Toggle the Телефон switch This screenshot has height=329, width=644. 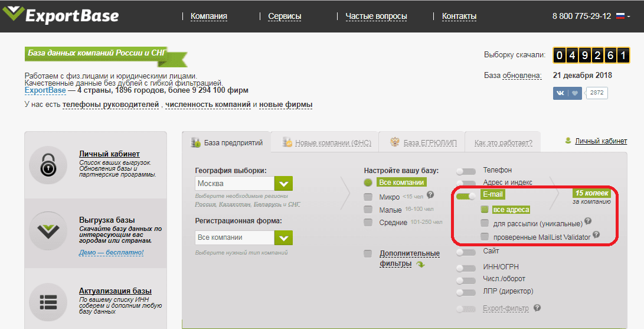point(466,171)
